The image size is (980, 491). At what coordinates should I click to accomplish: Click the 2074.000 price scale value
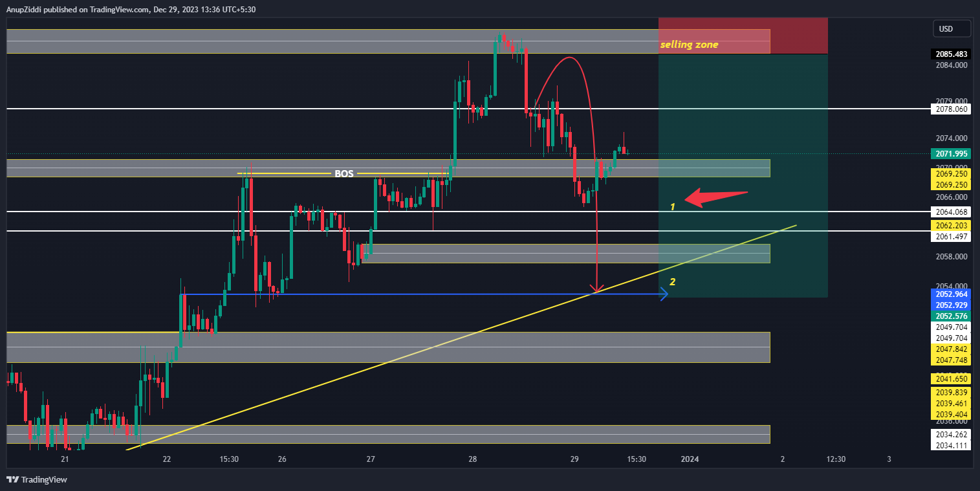952,138
